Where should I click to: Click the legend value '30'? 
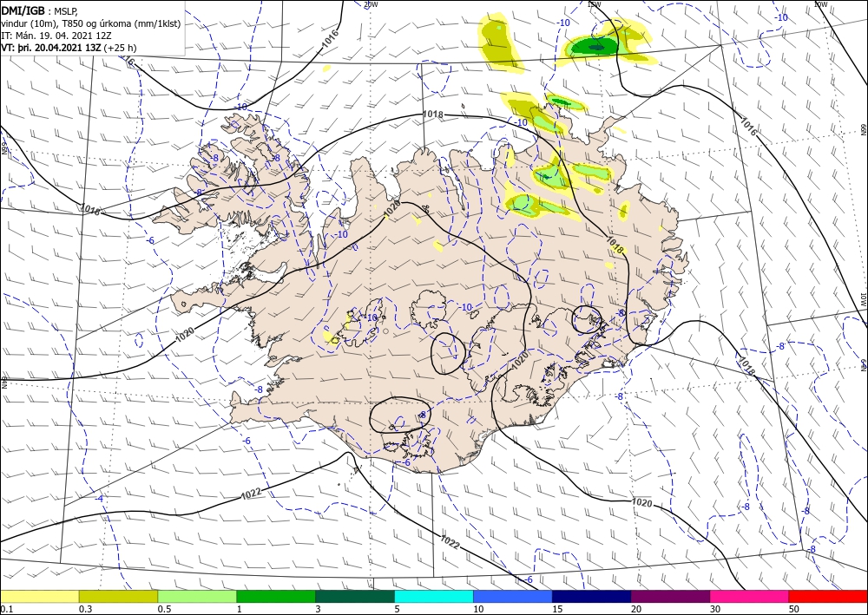(715, 609)
